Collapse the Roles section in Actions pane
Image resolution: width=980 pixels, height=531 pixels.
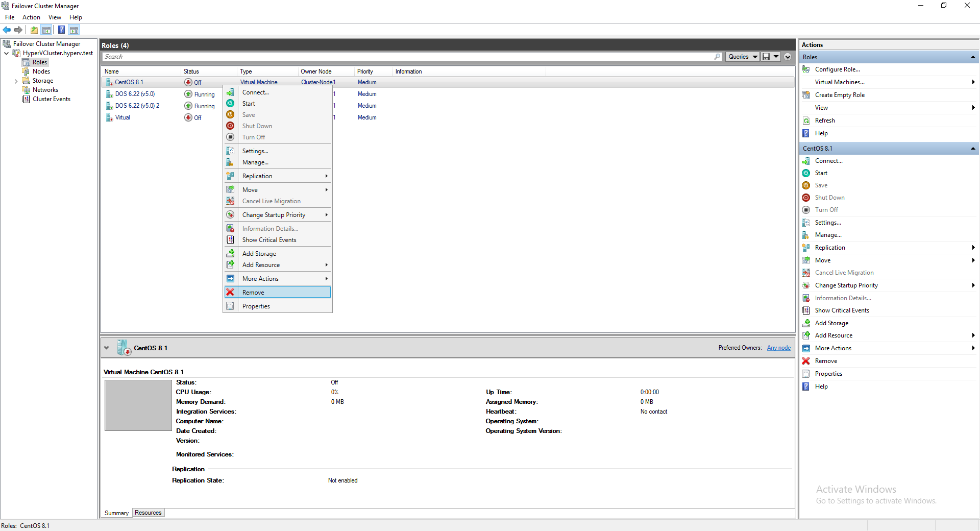coord(973,57)
